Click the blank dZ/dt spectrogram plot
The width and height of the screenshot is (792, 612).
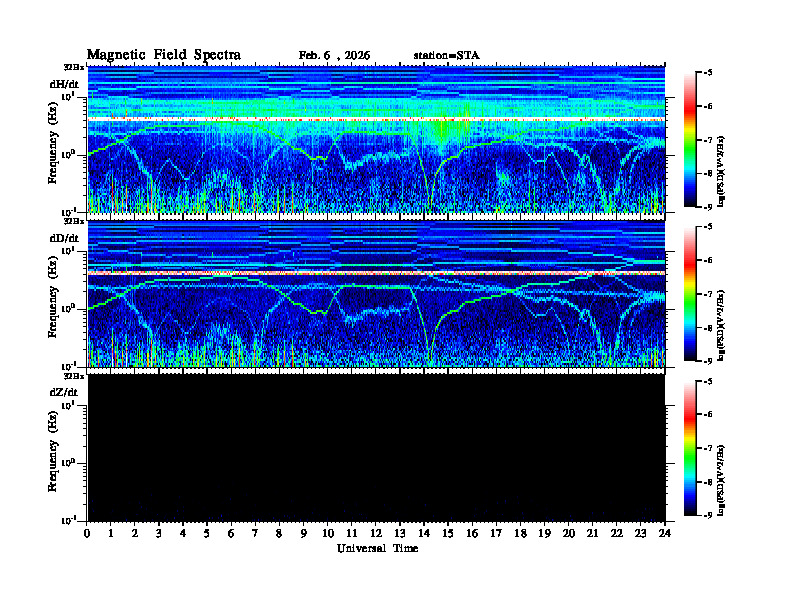pos(376,447)
